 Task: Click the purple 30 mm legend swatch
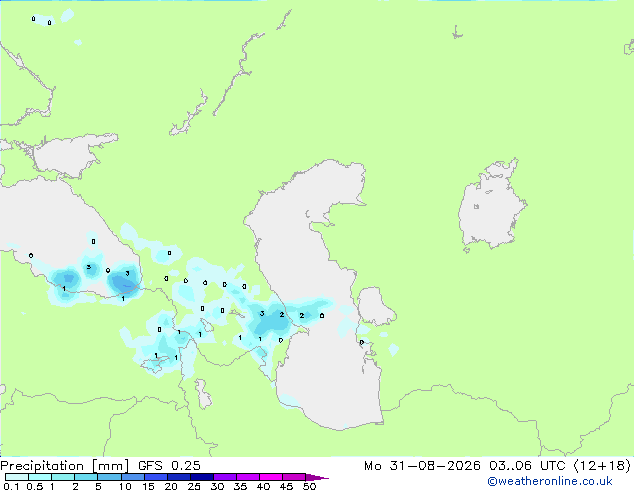225,477
